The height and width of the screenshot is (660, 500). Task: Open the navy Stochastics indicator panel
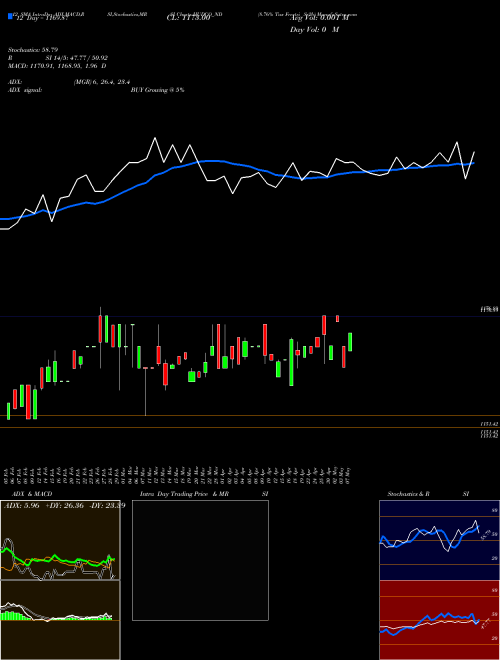(x=439, y=540)
